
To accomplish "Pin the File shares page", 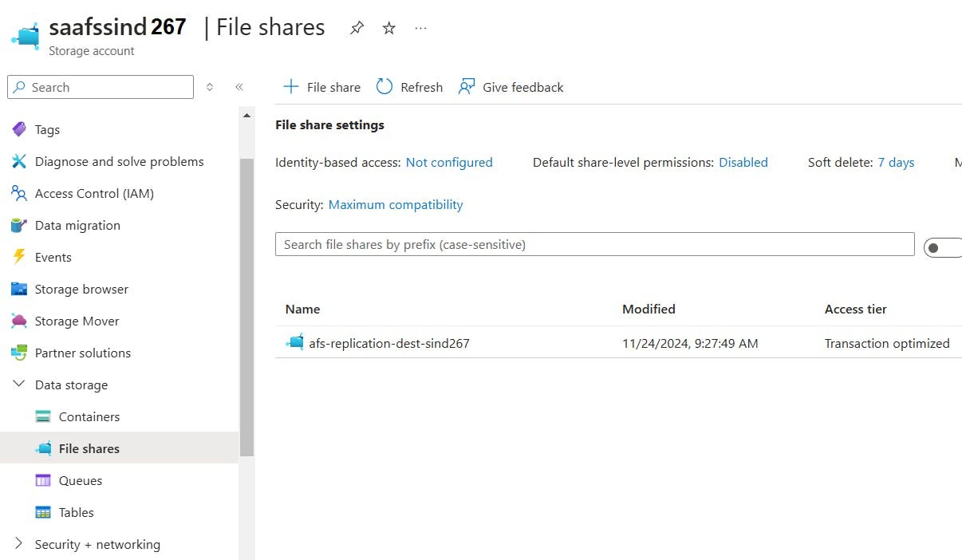I will point(357,28).
